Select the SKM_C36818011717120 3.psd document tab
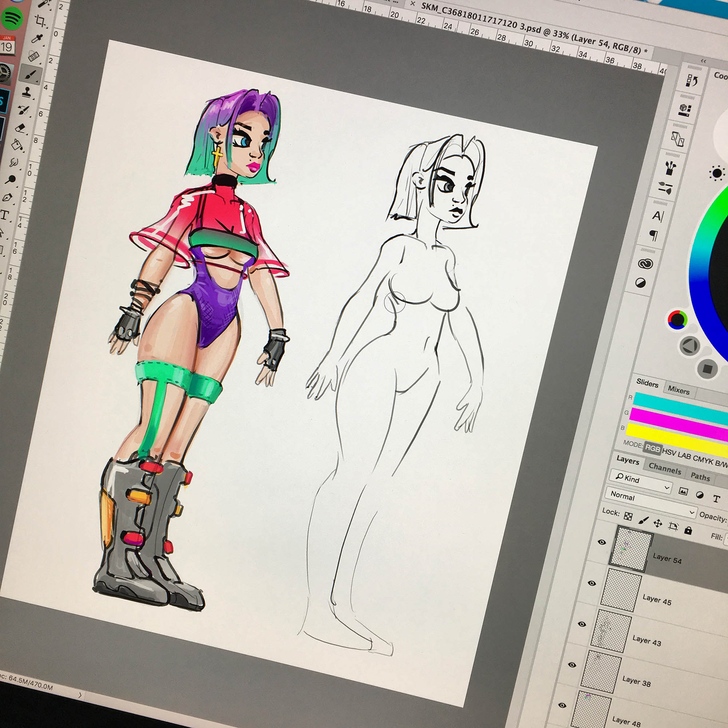This screenshot has height=728, width=728. coord(534,29)
